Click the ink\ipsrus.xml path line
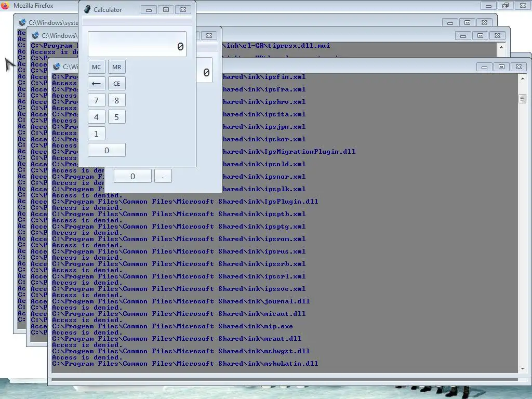The width and height of the screenshot is (532, 399). pyautogui.click(x=179, y=251)
